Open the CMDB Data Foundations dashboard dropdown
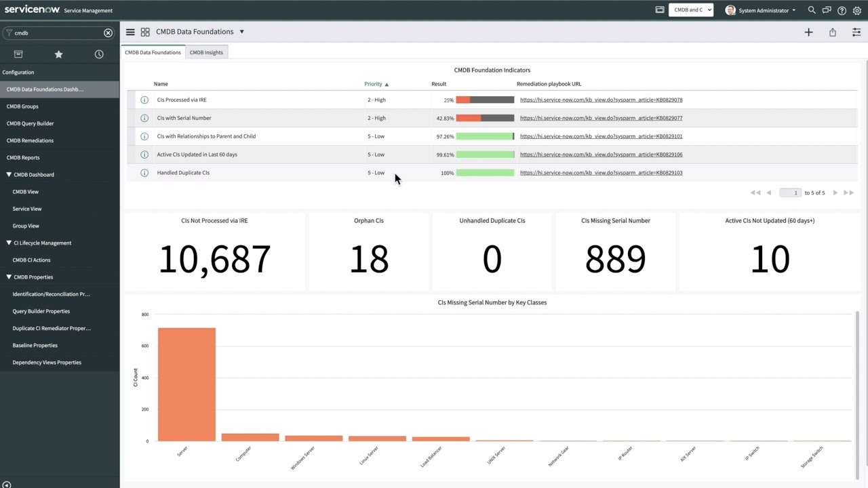The width and height of the screenshot is (868, 488). click(x=241, y=31)
